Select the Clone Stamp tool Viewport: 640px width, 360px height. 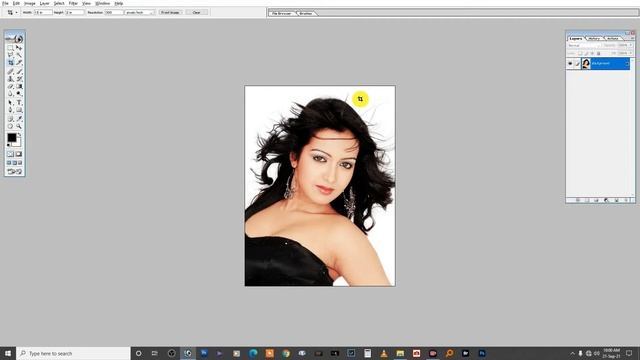pos(11,79)
